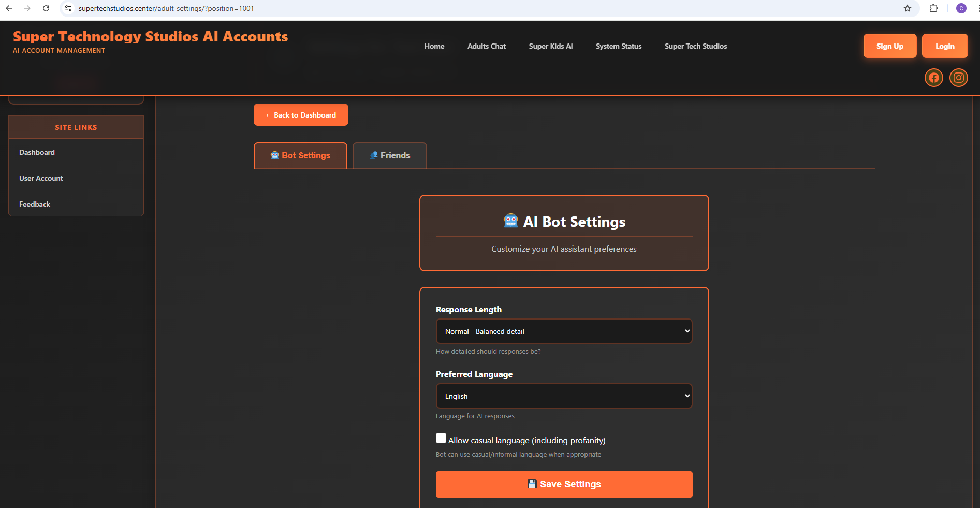Image resolution: width=980 pixels, height=508 pixels.
Task: Open System Status navigation link
Action: (x=619, y=46)
